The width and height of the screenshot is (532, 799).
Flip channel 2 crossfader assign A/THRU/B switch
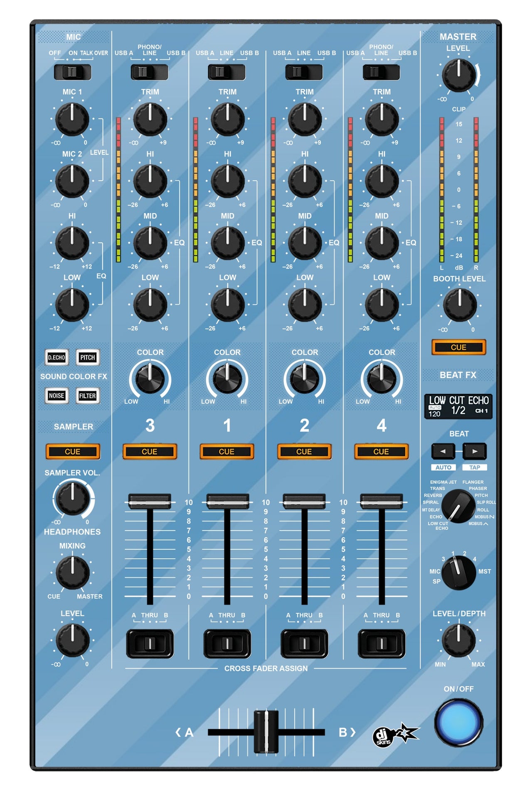(304, 644)
